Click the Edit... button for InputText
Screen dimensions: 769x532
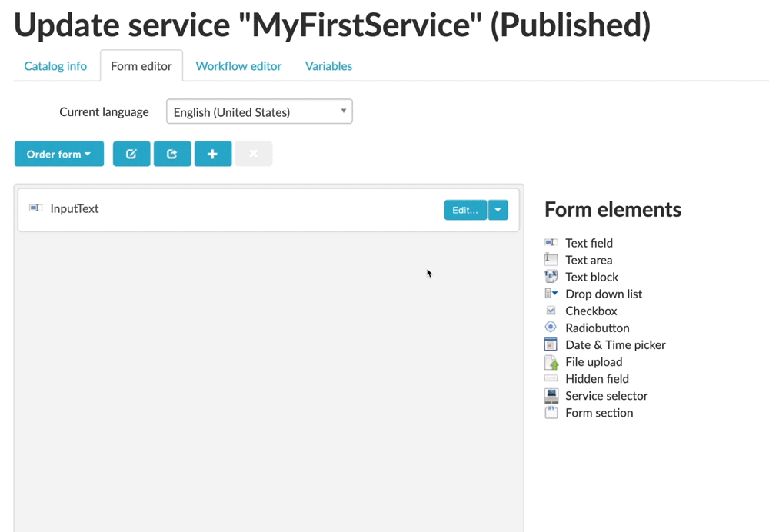pos(464,210)
